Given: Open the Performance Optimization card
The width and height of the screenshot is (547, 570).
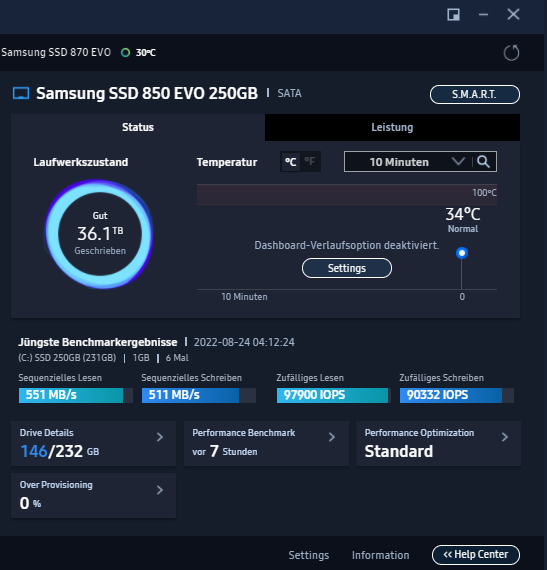Looking at the screenshot, I should point(438,443).
